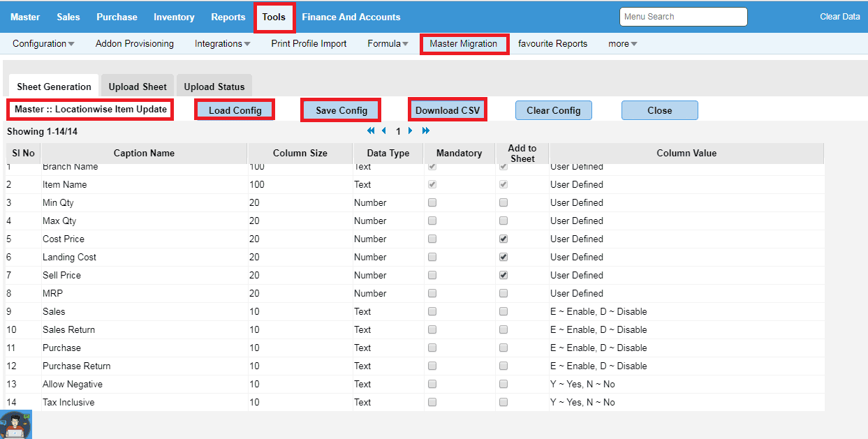Tick Add to Sheet for Allow Negative

(503, 384)
